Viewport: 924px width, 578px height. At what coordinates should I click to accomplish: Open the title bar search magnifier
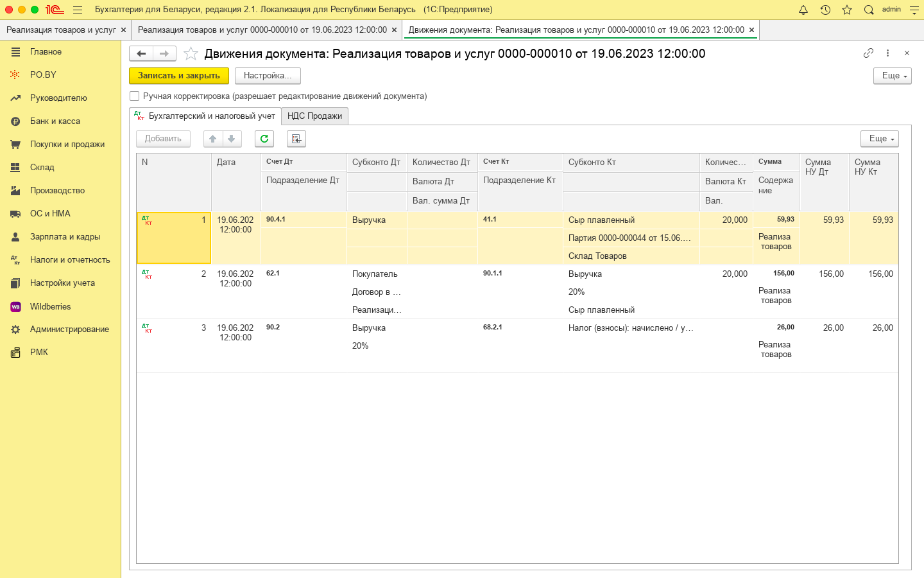[869, 10]
